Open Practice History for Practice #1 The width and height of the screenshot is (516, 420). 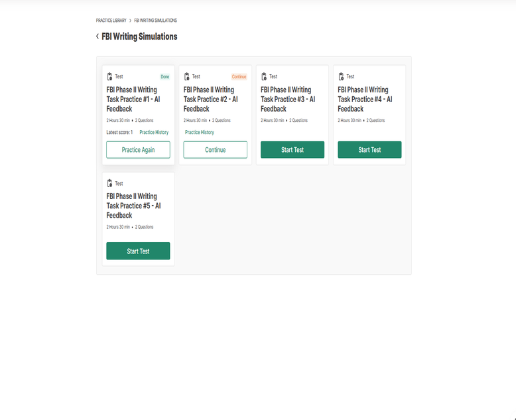click(154, 132)
